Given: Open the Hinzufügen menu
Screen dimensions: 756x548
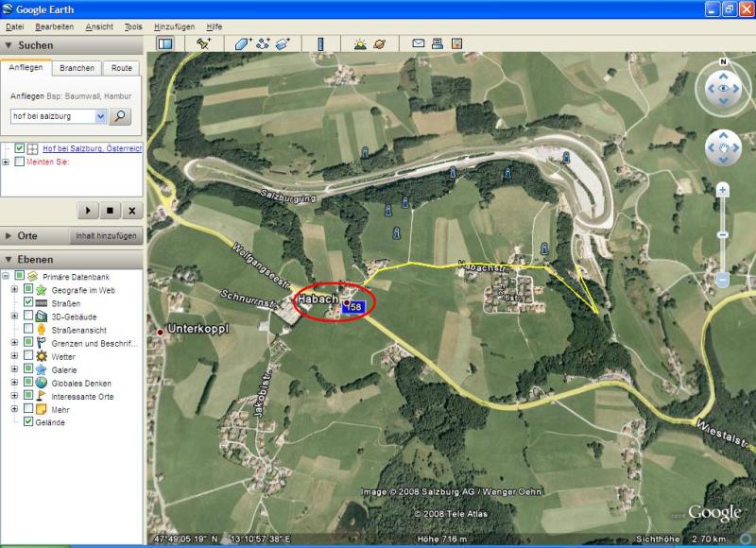Looking at the screenshot, I should tap(174, 27).
